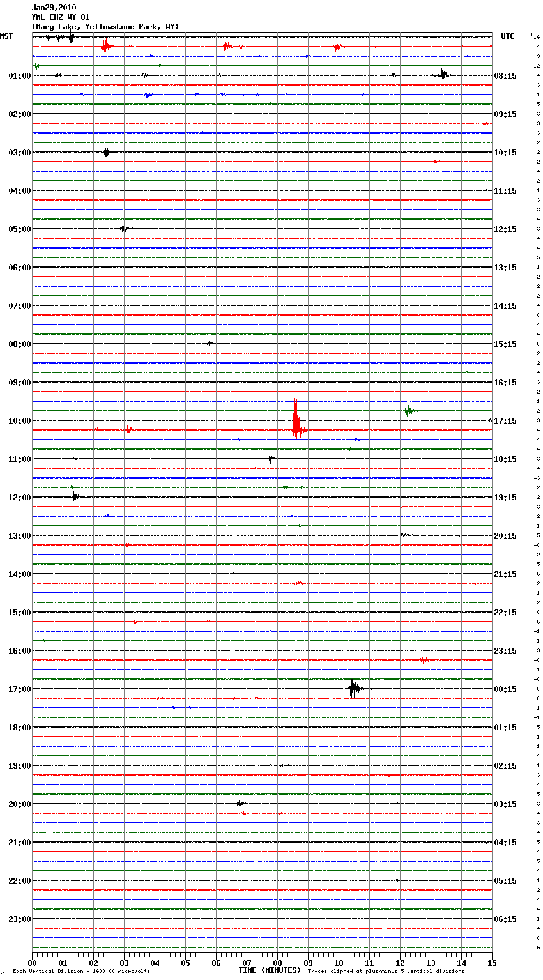This screenshot has height=980, width=543.
Task: Select the 20:00 MST time label
Action: [x=20, y=804]
